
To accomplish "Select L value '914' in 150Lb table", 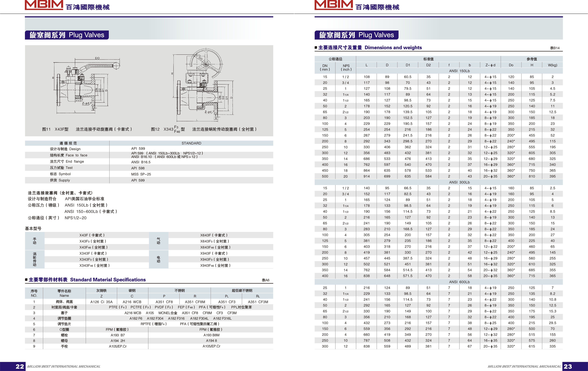I will (x=367, y=176).
